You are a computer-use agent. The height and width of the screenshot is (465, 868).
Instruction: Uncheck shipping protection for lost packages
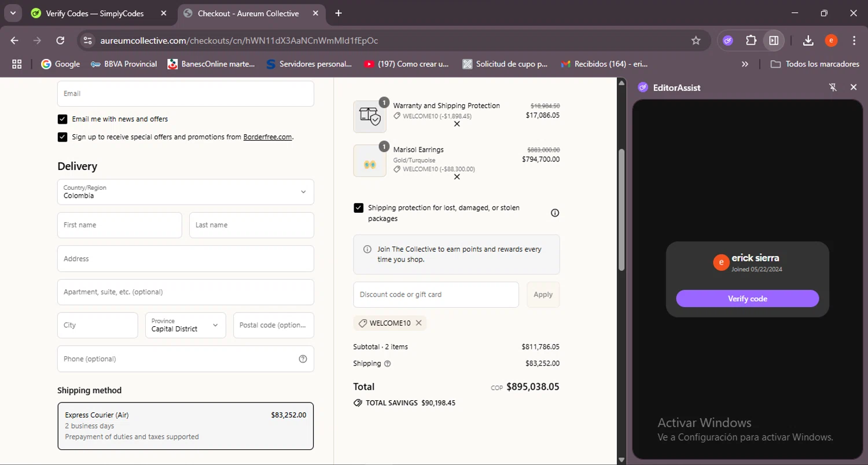pos(359,208)
